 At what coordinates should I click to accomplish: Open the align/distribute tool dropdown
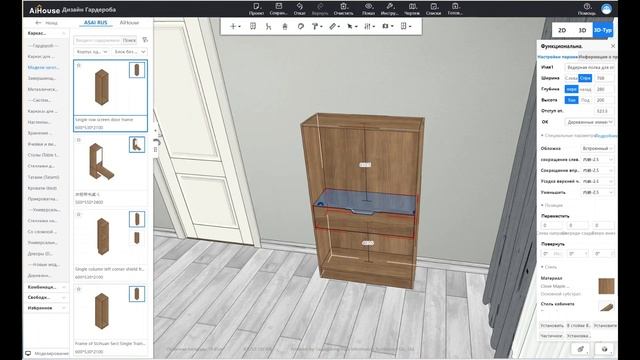click(369, 26)
